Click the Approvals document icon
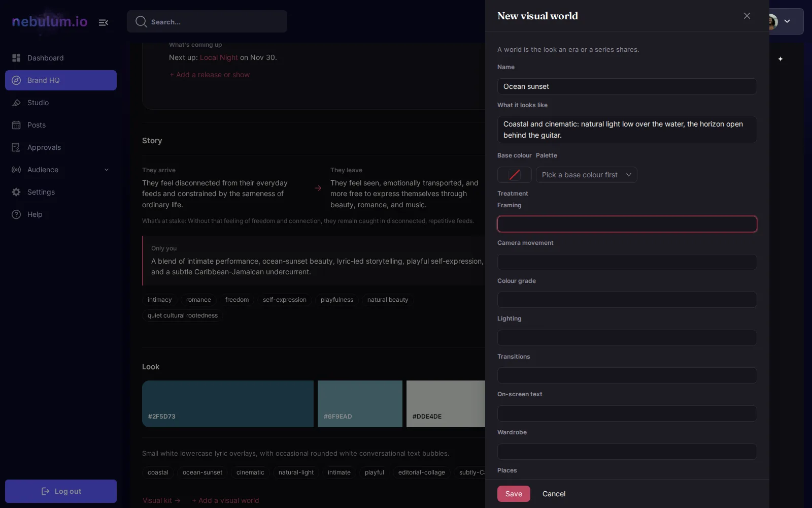This screenshot has width=812, height=508. (16, 147)
